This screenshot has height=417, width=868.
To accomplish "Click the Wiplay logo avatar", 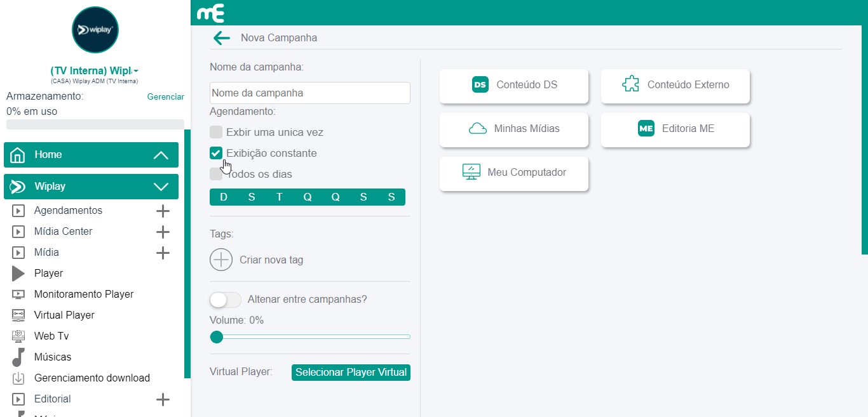I will point(95,30).
